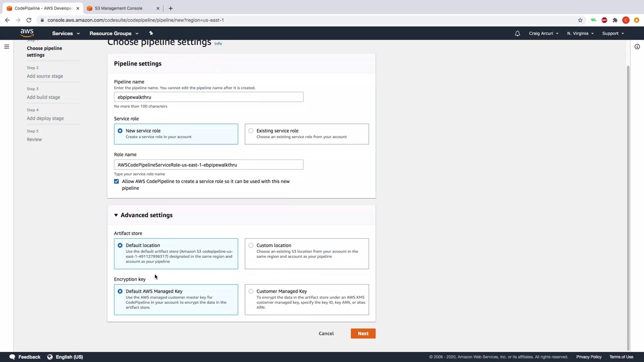Screen dimensions: 644x362
Task: Open the notifications bell
Action: [517, 34]
